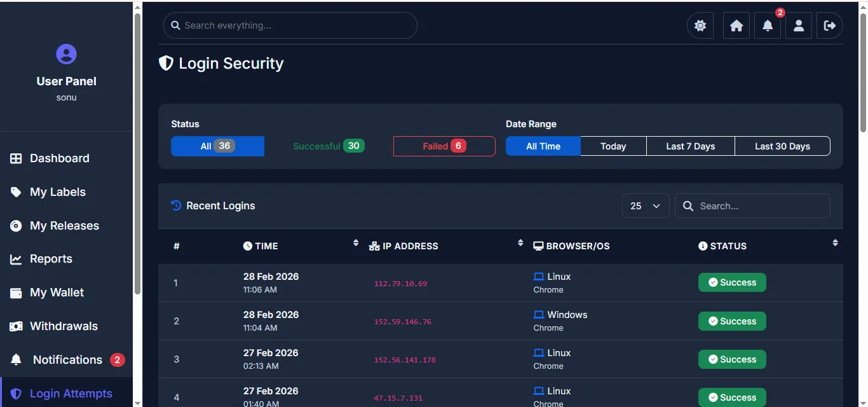Viewport: 868px width, 407px height.
Task: Filter status by All 36
Action: (217, 146)
